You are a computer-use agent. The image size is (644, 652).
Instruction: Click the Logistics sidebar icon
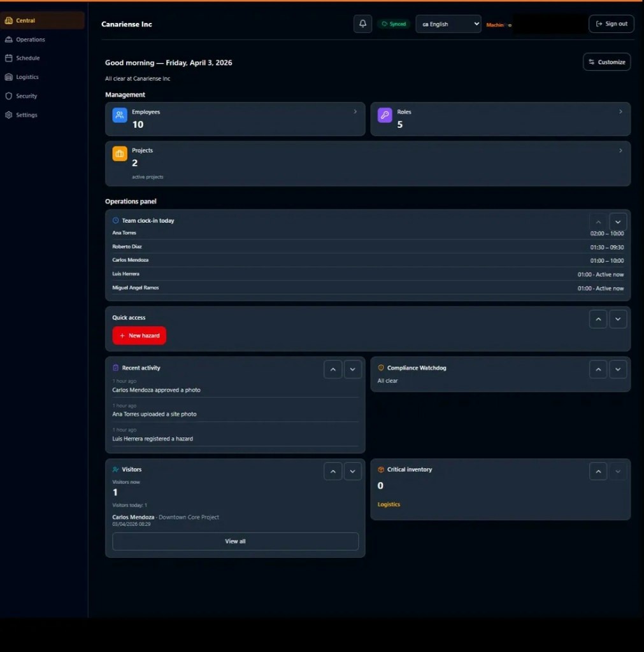(x=9, y=77)
